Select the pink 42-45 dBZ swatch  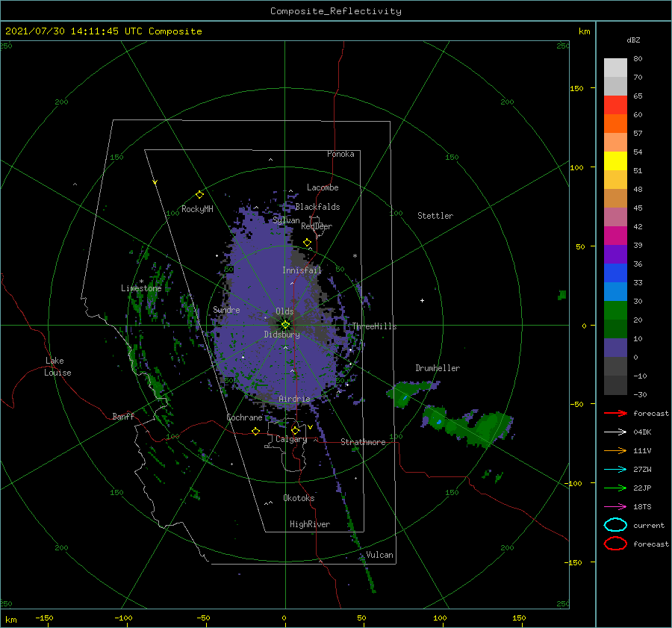point(615,217)
